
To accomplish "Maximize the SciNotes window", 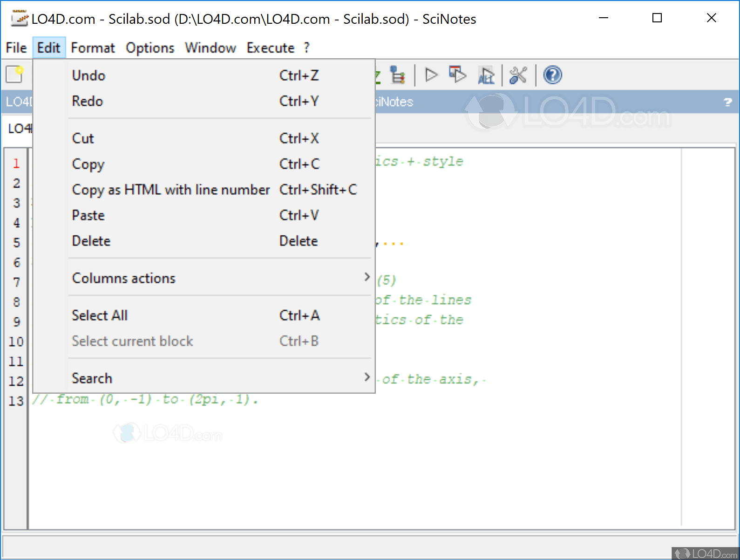I will click(x=657, y=18).
